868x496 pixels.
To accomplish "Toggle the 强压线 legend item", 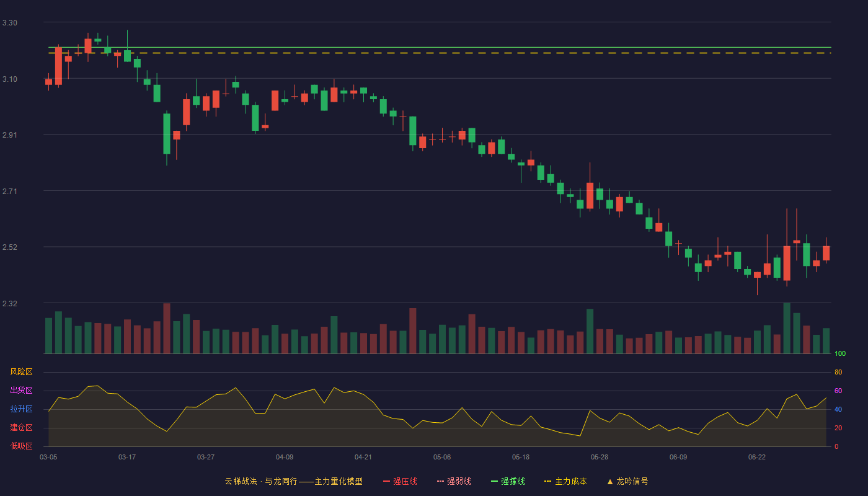I will point(400,481).
